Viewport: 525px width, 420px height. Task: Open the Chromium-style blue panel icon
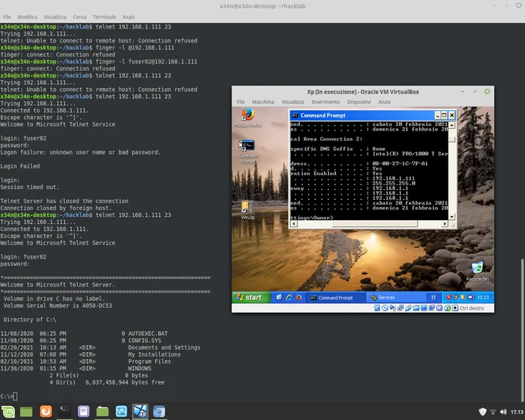159,412
